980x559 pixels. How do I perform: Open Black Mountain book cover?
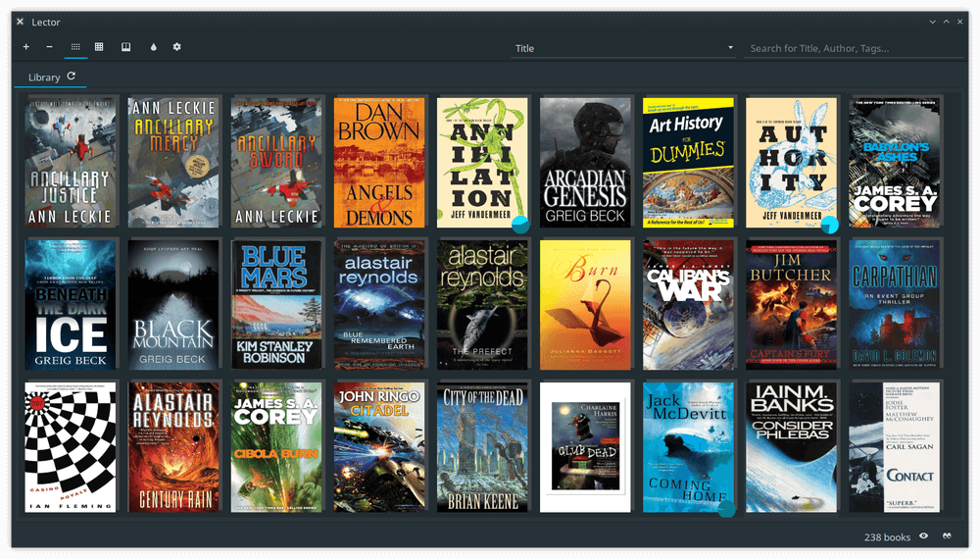[x=173, y=305]
